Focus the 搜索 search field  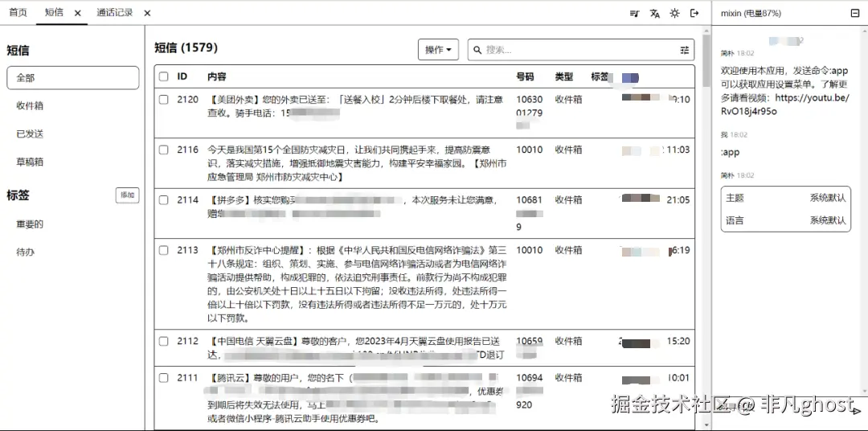[x=581, y=50]
